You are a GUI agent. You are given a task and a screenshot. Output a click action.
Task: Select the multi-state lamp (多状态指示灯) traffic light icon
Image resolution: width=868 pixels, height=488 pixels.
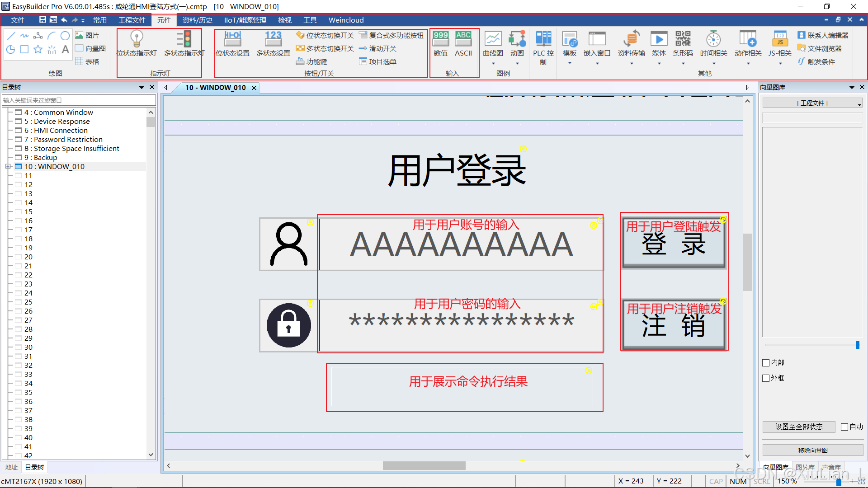click(184, 39)
